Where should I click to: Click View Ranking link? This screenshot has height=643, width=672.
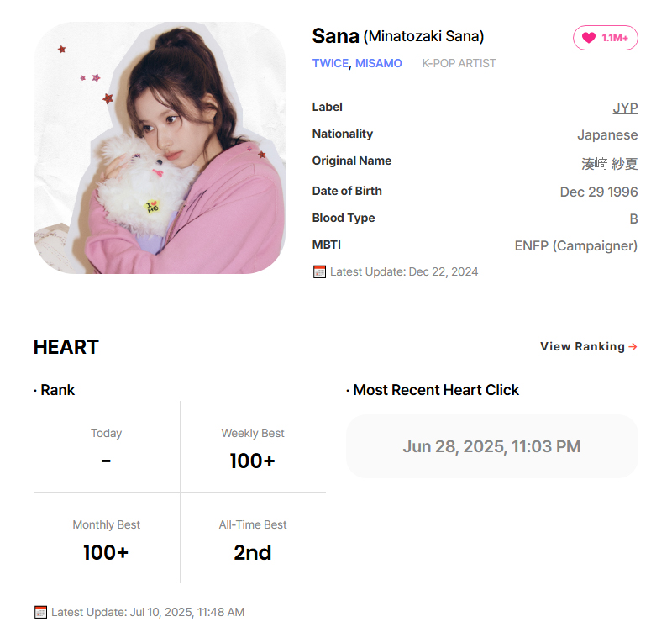pos(589,346)
